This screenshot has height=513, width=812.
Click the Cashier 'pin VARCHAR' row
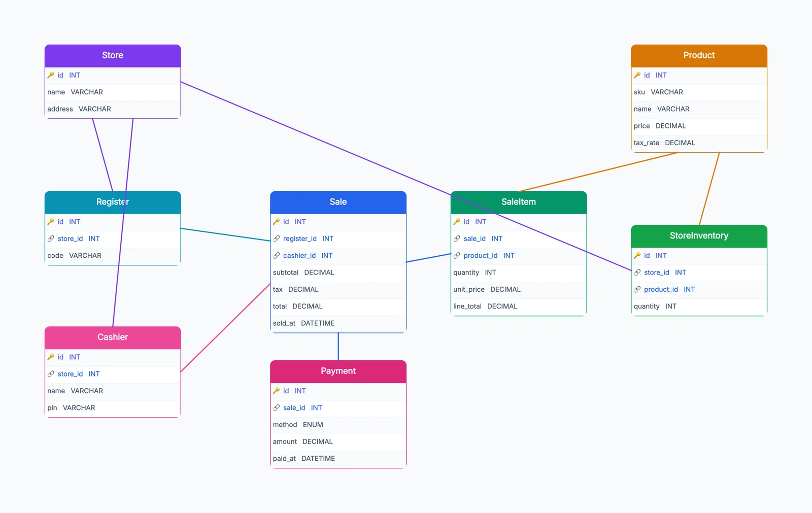[113, 408]
